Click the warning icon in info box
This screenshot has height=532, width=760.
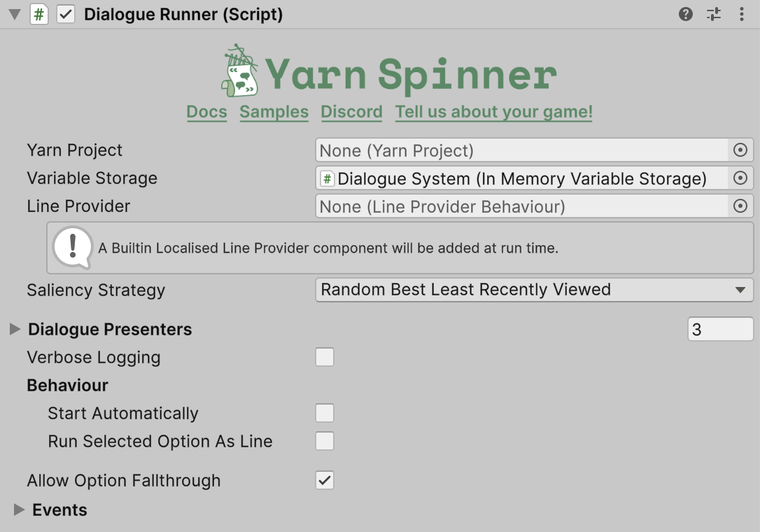(x=73, y=247)
